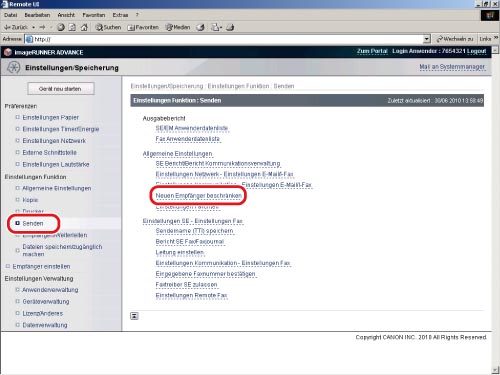The height and width of the screenshot is (375, 500).
Task: Click Gerät neu starten button
Action: point(61,89)
